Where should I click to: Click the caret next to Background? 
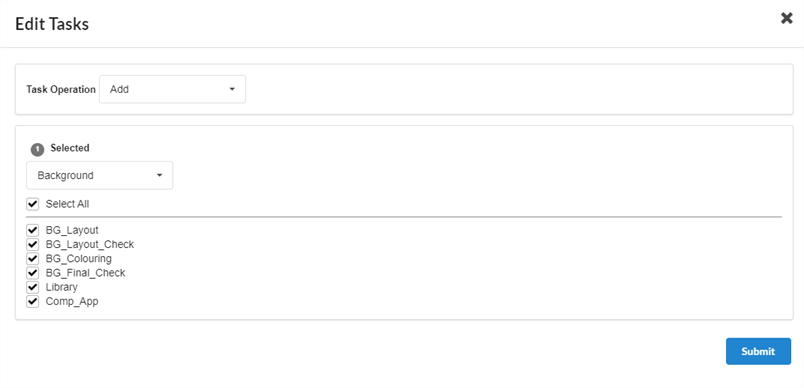pyautogui.click(x=159, y=175)
